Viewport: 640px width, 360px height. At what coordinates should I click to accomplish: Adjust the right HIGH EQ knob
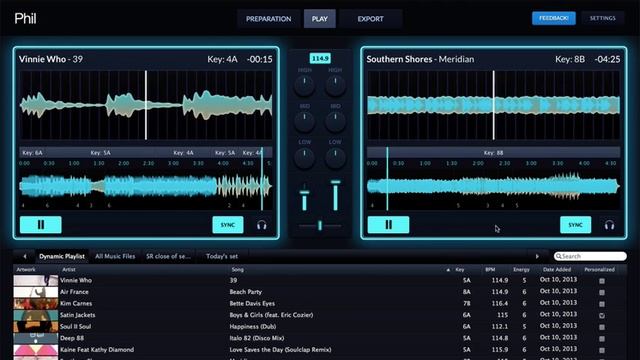[x=335, y=85]
